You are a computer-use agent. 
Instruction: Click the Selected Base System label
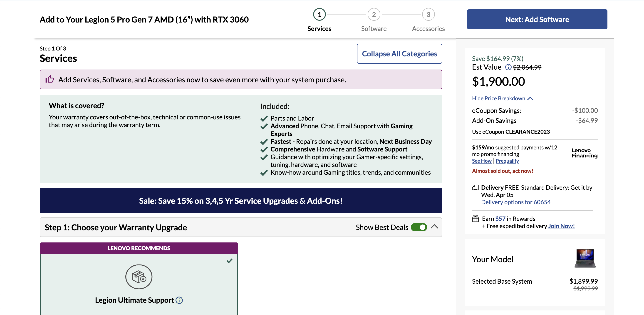point(502,281)
